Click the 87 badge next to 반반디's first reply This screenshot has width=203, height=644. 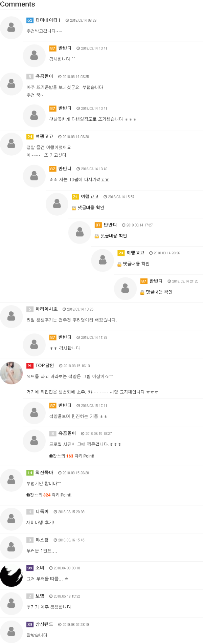[52, 48]
